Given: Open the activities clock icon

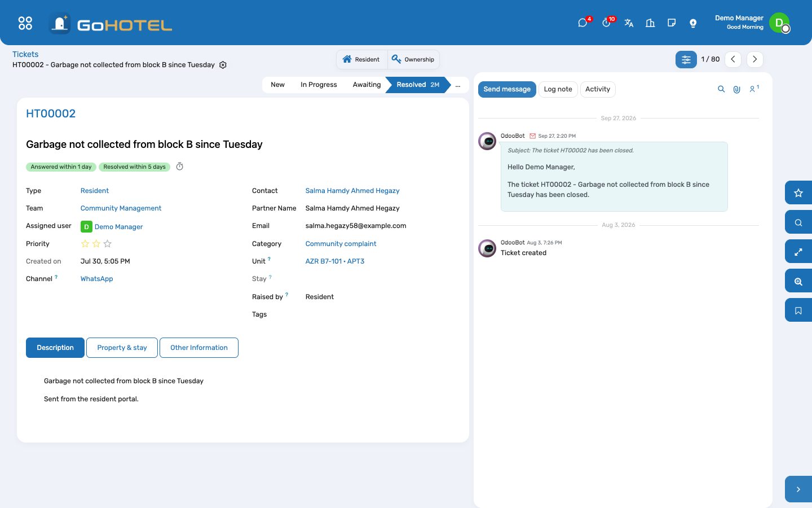Looking at the screenshot, I should coord(606,23).
